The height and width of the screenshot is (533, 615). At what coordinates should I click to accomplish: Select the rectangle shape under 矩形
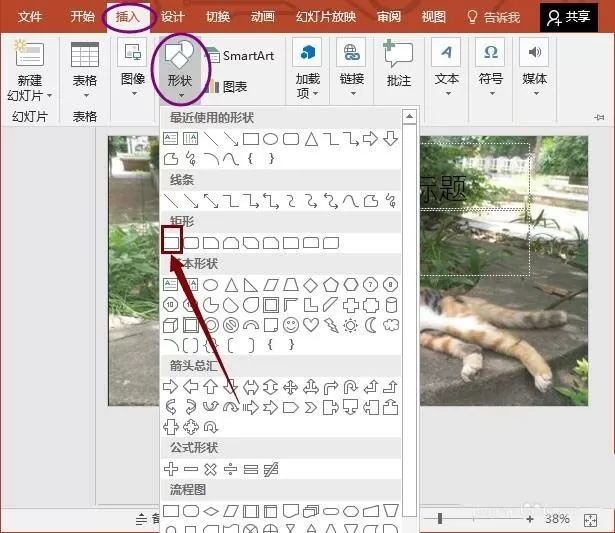171,243
